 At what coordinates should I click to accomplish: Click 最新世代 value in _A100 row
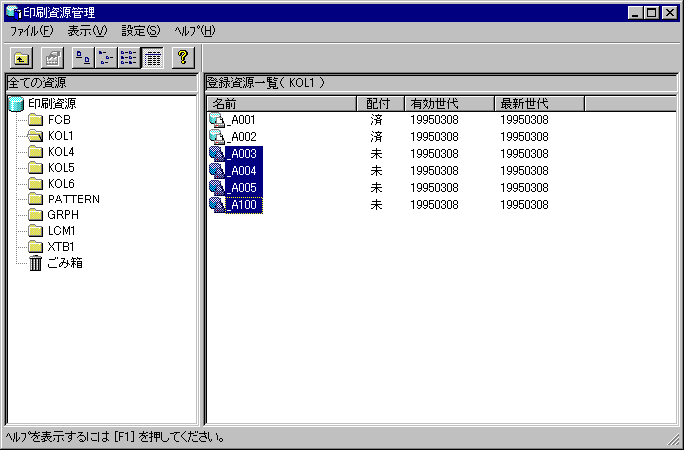coord(524,205)
